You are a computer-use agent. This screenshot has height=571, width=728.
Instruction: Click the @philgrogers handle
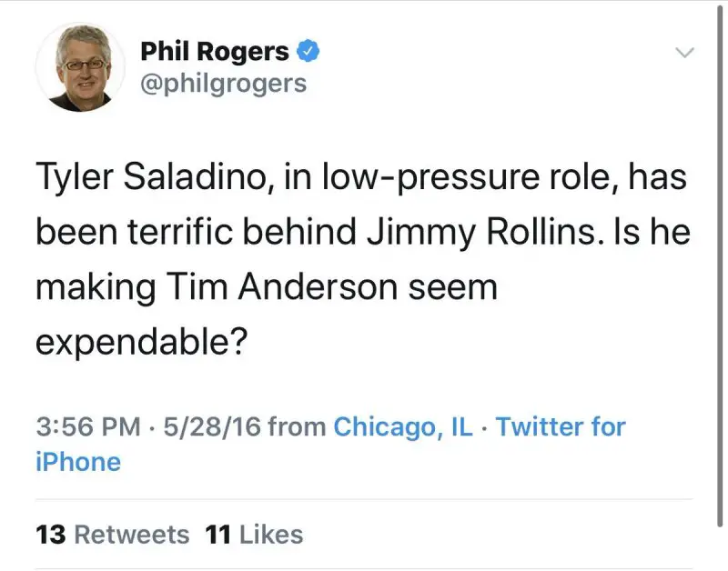223,85
